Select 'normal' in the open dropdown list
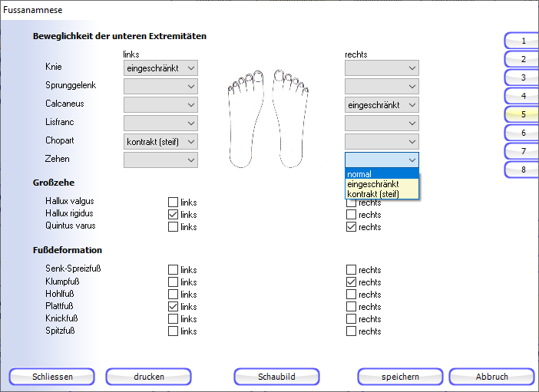Viewport: 539px width, 392px height. [382, 174]
